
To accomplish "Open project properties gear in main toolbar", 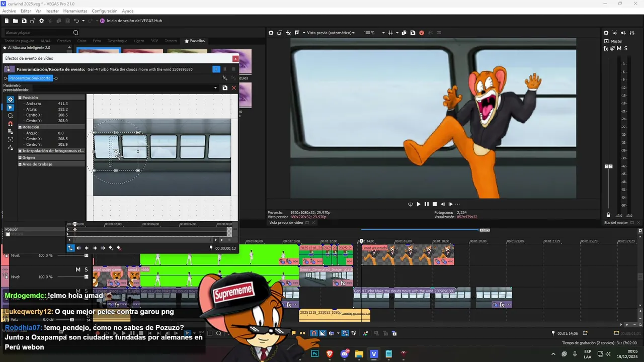I will (x=42, y=21).
